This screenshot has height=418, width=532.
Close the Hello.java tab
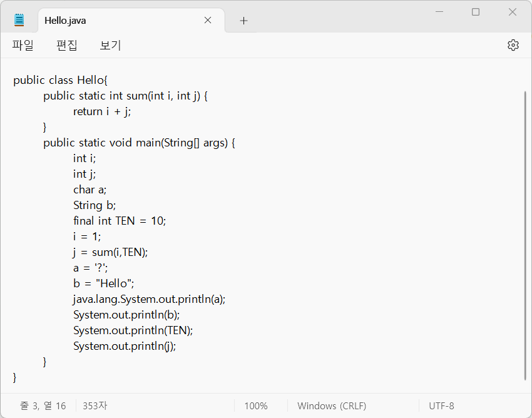tap(208, 21)
